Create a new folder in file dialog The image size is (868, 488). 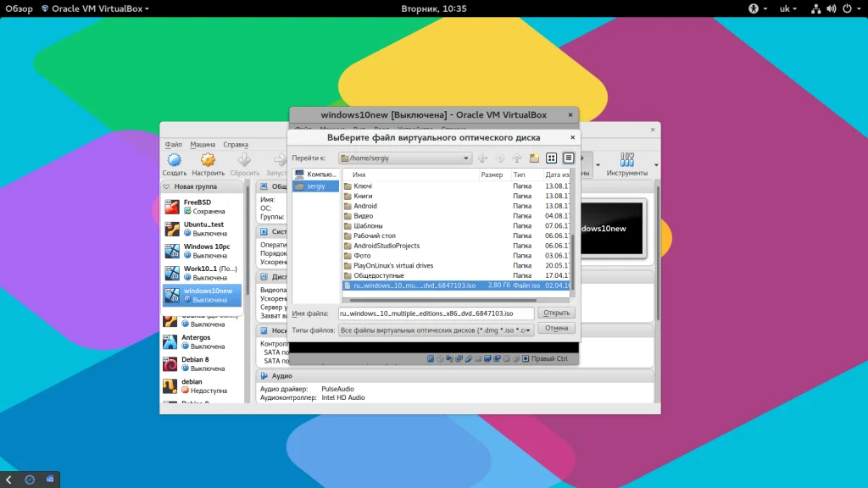point(534,158)
